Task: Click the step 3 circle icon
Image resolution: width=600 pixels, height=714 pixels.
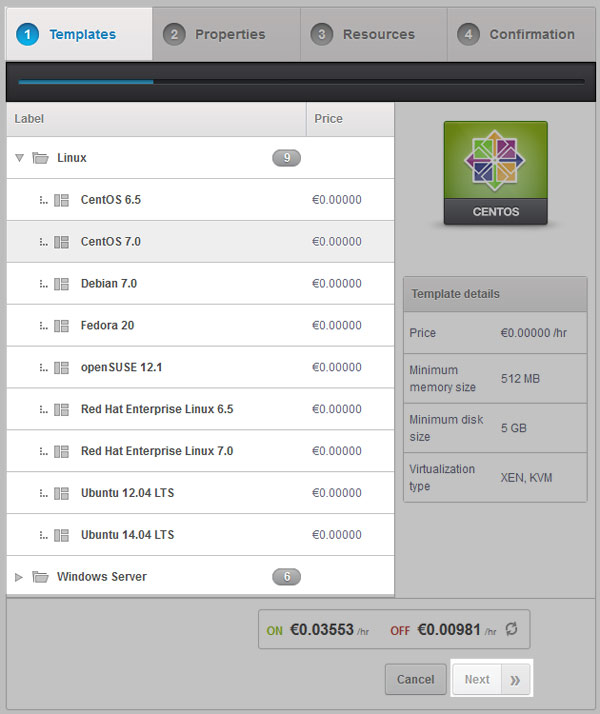Action: tap(321, 35)
